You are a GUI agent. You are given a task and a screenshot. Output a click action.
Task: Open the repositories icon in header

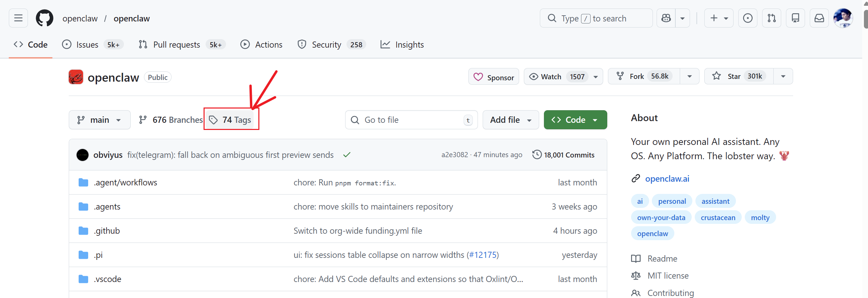(795, 18)
